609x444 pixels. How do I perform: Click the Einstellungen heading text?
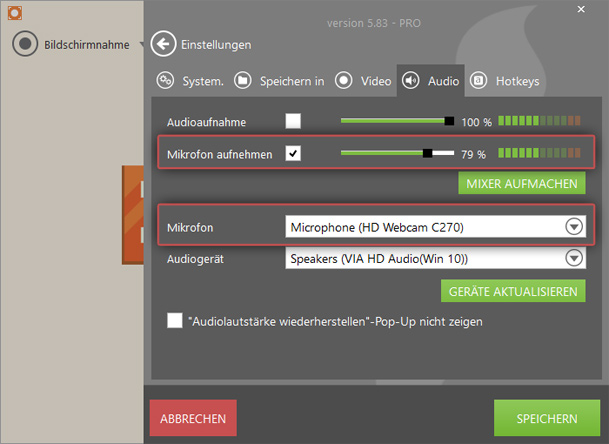tap(216, 45)
